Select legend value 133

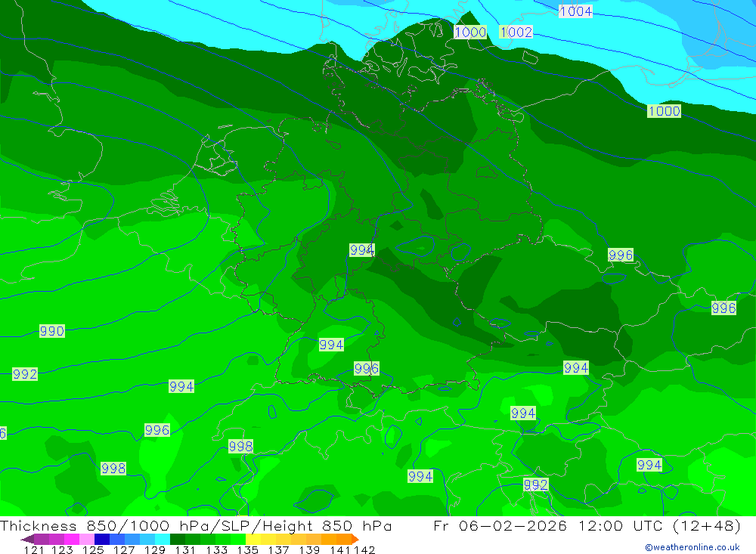point(216,550)
